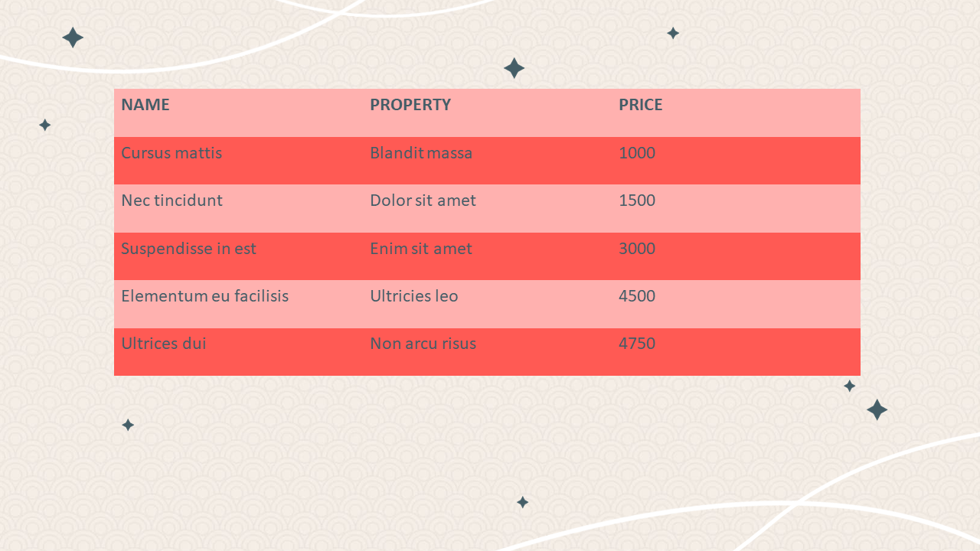Screen dimensions: 980x551
Task: Select the Ultricies leo cell
Action: (x=414, y=296)
